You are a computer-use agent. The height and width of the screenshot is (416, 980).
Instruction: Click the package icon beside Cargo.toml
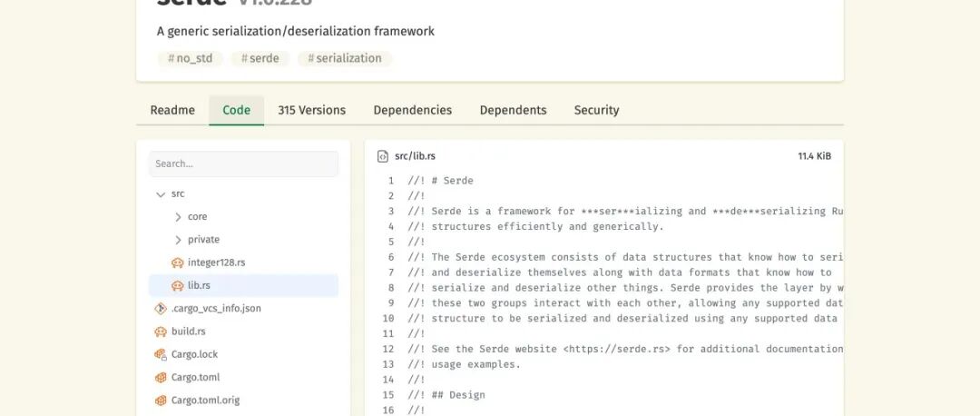coord(161,378)
